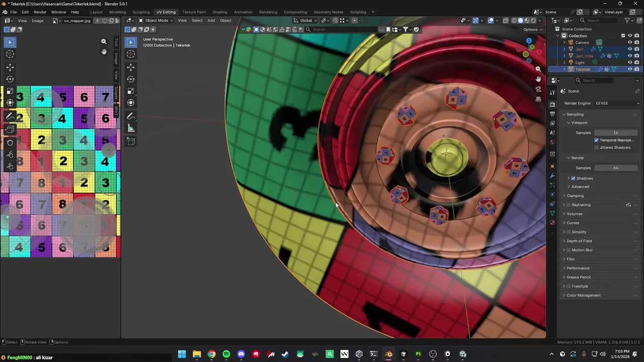
Task: Select the Transform tool in 3D viewport
Action: (131, 103)
